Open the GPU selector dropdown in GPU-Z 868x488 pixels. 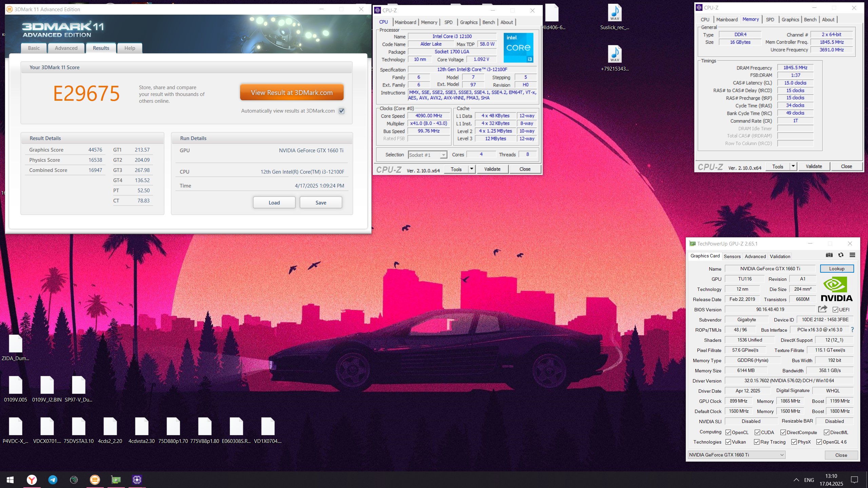point(736,455)
